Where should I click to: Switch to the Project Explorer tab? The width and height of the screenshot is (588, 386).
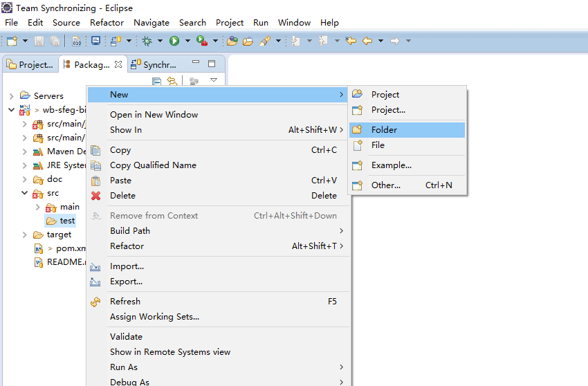30,64
